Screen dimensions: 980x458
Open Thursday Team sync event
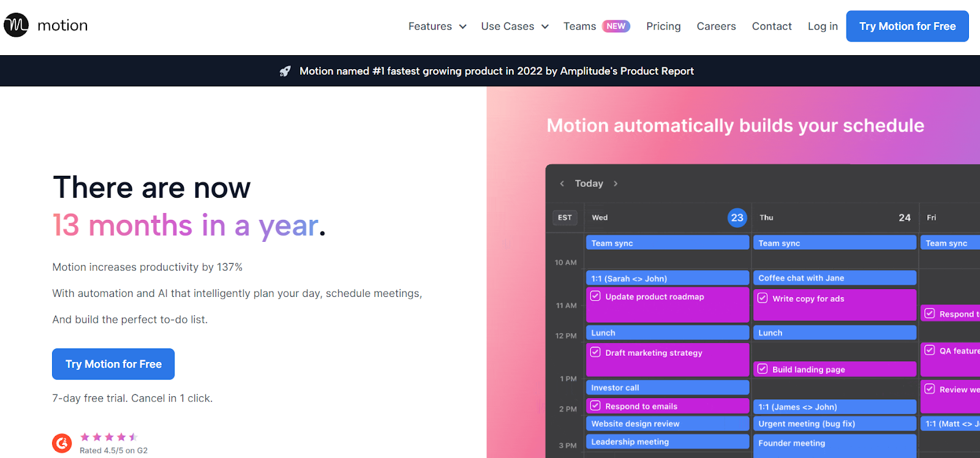coord(835,243)
